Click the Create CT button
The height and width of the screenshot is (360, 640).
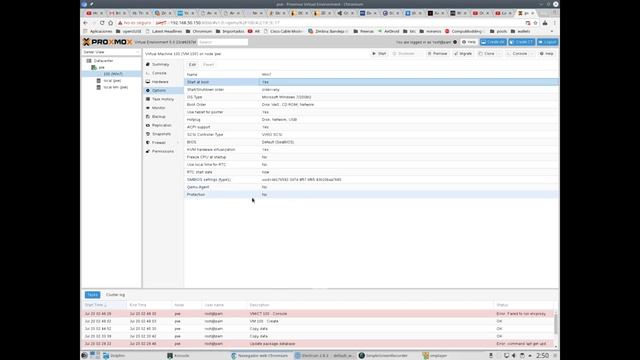pos(522,42)
